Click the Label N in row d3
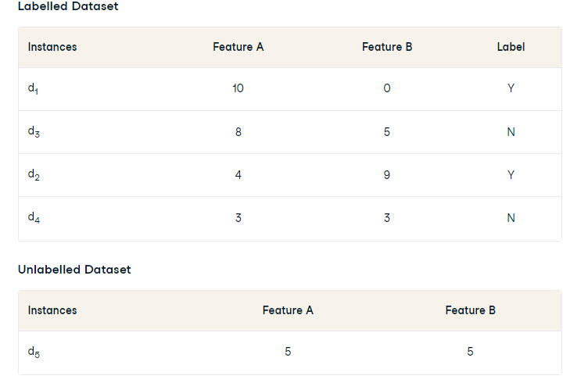Viewport: 588px width, 383px height. (x=511, y=132)
